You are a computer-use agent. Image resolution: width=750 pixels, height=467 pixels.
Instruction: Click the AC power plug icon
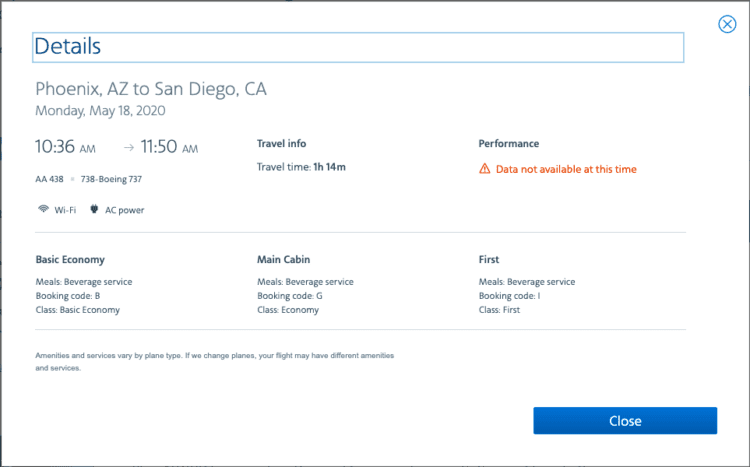pos(94,209)
